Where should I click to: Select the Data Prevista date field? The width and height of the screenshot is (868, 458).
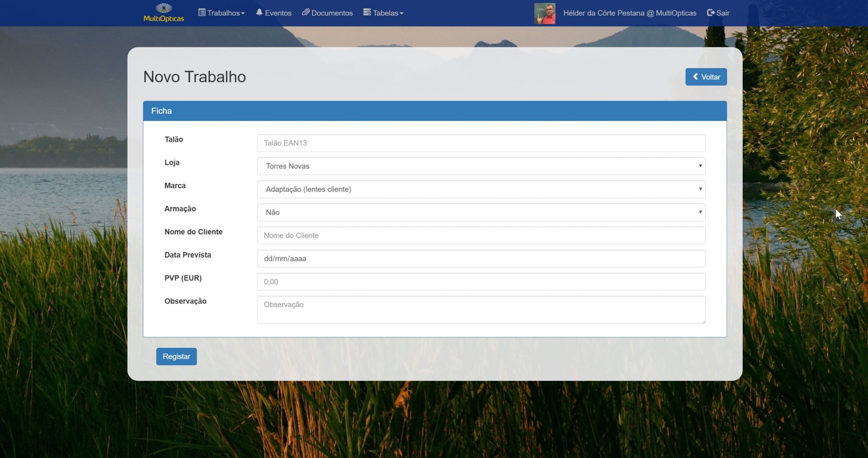click(481, 259)
